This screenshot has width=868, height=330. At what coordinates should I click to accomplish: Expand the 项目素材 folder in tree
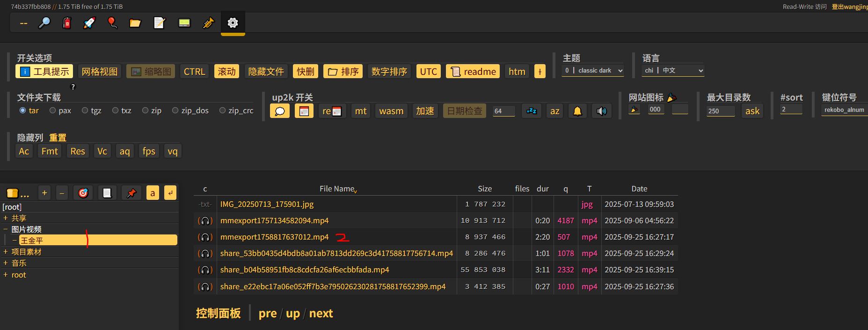pos(6,252)
